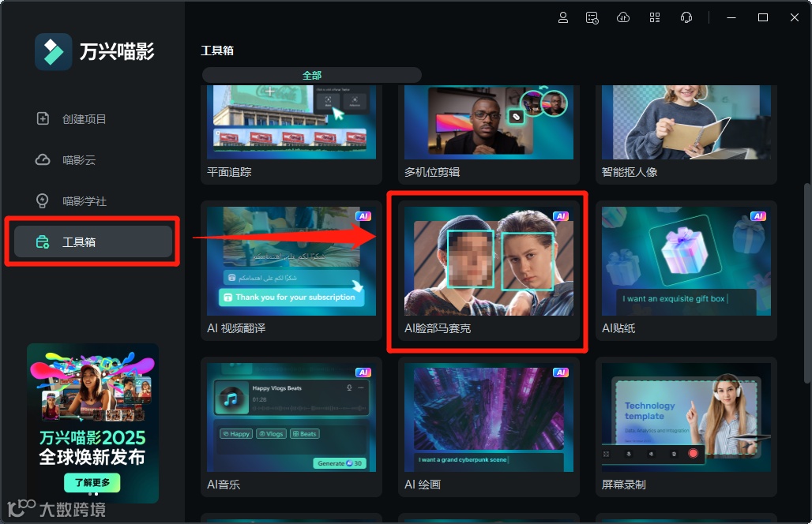
Task: Open the AI绘画 painting tool
Action: pyautogui.click(x=488, y=417)
